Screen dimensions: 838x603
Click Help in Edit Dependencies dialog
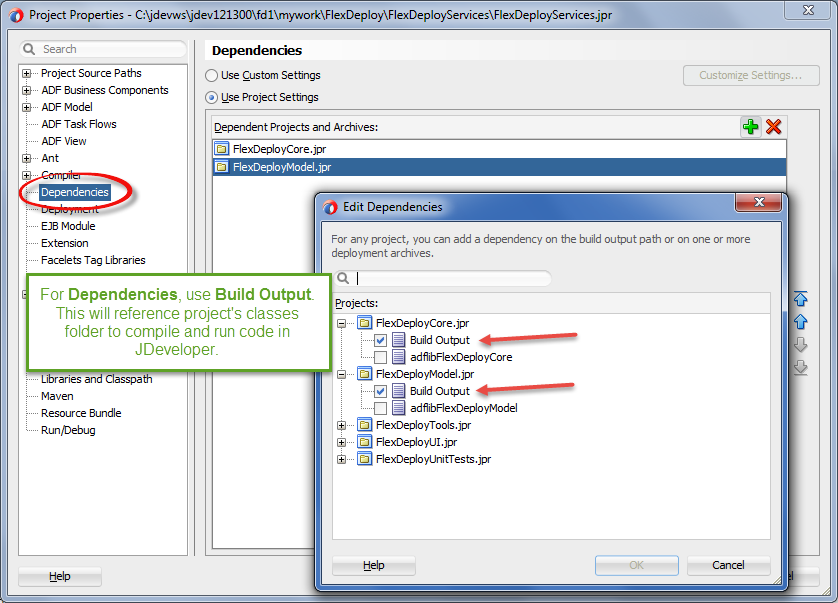tap(374, 565)
